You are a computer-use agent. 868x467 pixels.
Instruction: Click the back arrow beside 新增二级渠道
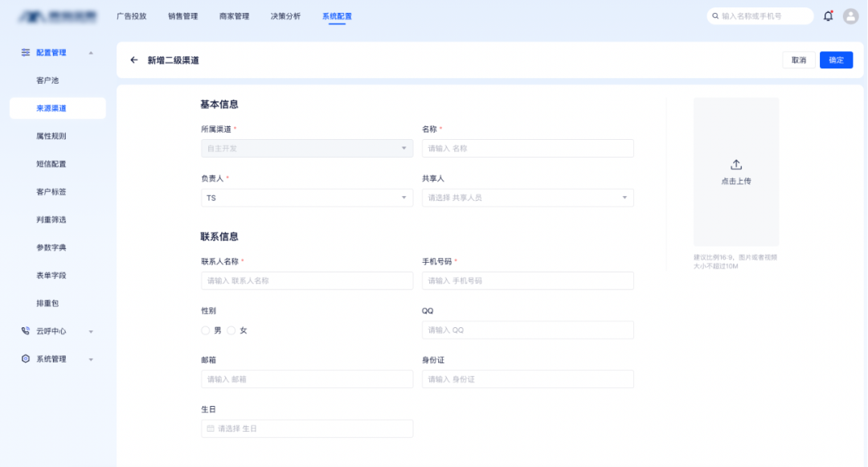click(x=135, y=59)
